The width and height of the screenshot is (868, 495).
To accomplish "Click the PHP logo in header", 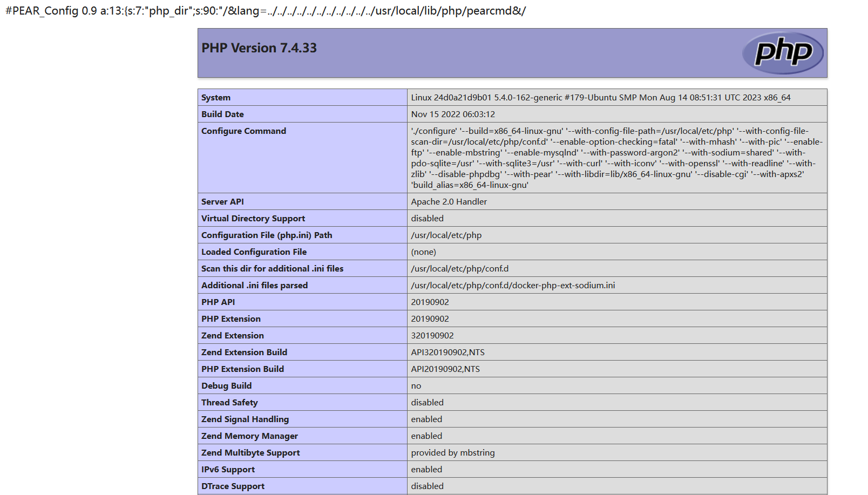I will click(783, 53).
